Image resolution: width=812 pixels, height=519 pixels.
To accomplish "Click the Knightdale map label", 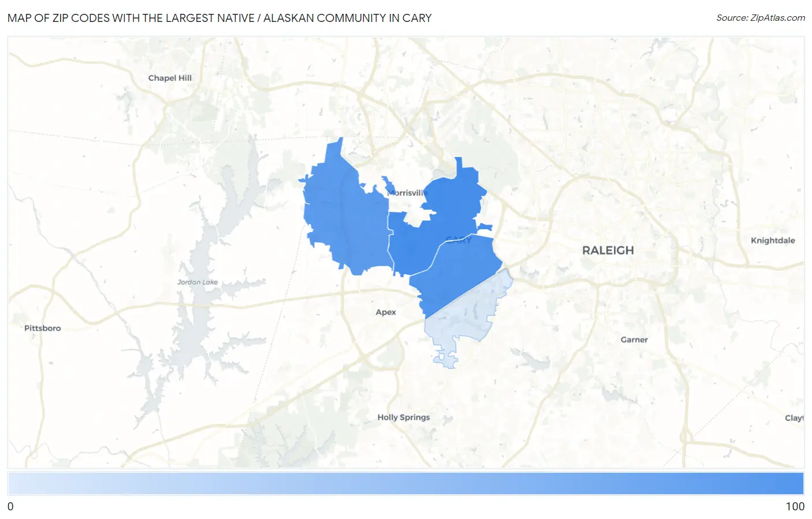I will pos(773,240).
